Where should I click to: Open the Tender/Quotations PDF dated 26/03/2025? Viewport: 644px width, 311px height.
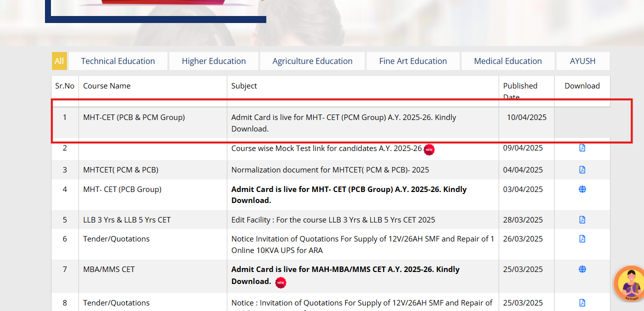pyautogui.click(x=582, y=238)
